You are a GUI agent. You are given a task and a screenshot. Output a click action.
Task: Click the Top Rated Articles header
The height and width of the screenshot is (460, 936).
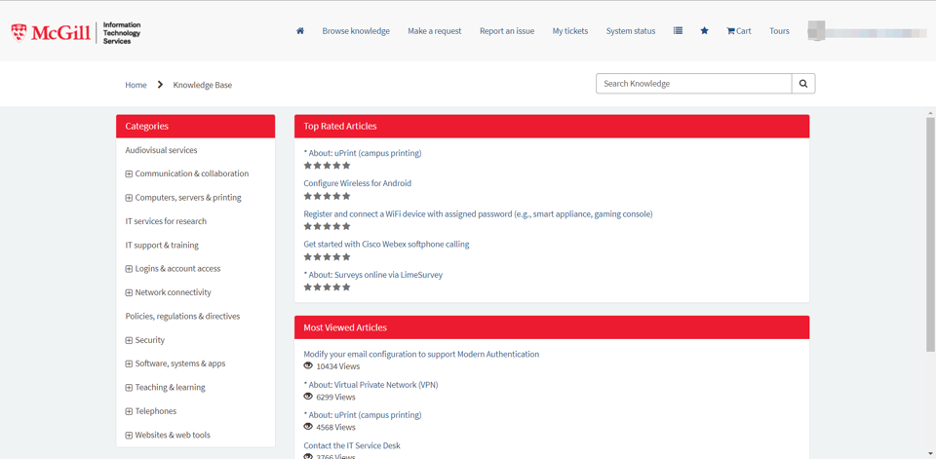tap(552, 126)
